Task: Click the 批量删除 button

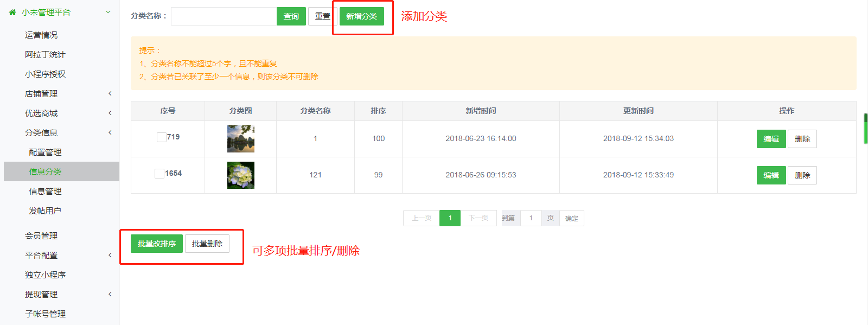Action: pyautogui.click(x=207, y=244)
